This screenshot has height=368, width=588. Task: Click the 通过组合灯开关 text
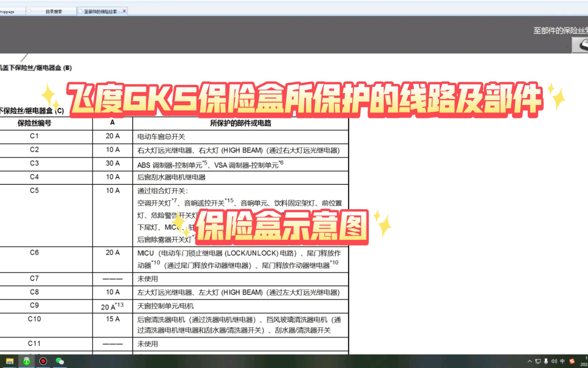pyautogui.click(x=162, y=191)
